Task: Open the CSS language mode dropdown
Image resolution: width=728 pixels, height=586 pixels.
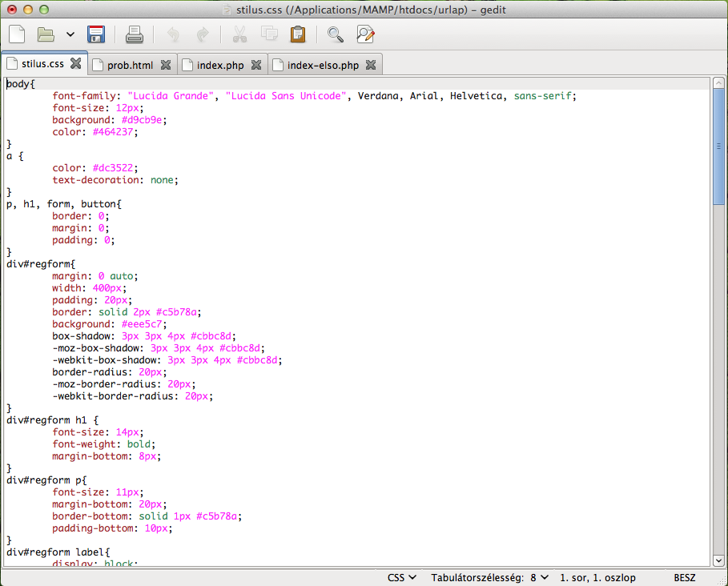Action: (401, 578)
